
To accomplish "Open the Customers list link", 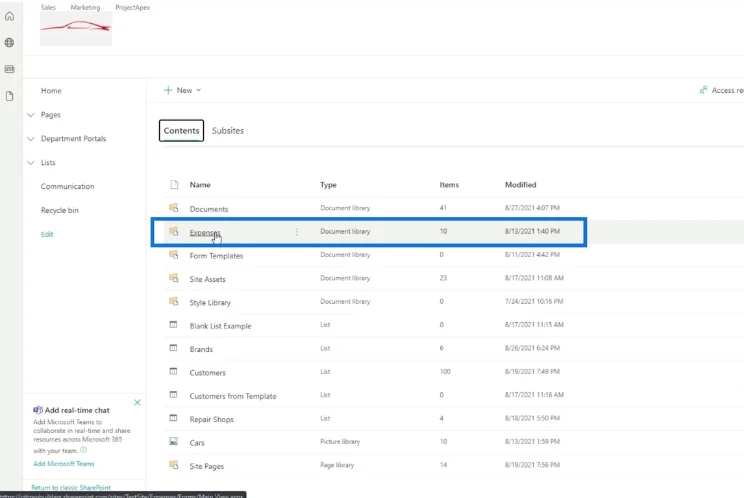I will coord(207,373).
